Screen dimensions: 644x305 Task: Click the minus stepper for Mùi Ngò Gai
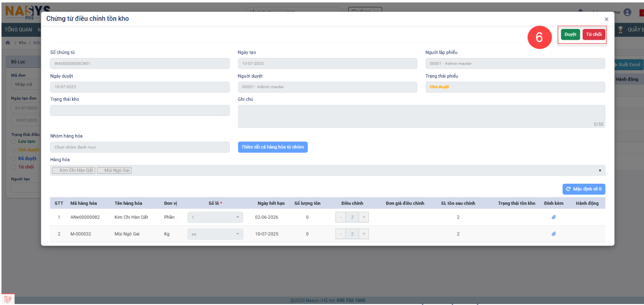[340, 234]
